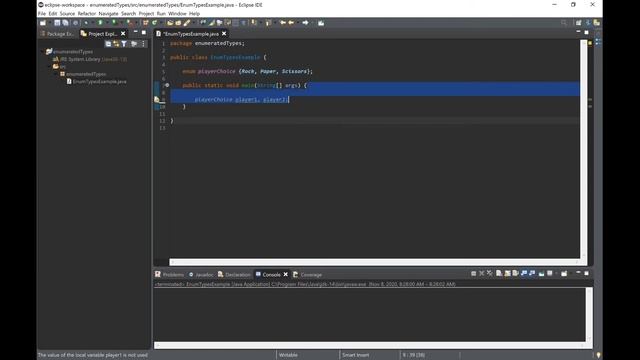The width and height of the screenshot is (640, 360).
Task: Switch to the Declaration tab
Action: coord(234,275)
